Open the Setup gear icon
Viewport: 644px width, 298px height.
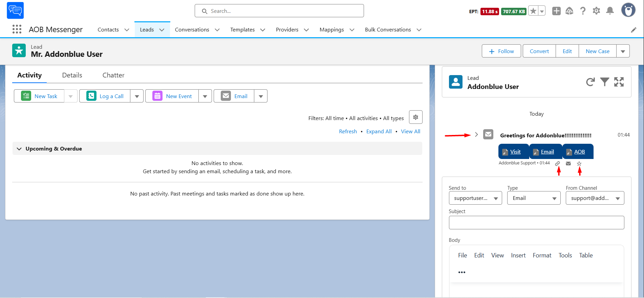coord(596,11)
